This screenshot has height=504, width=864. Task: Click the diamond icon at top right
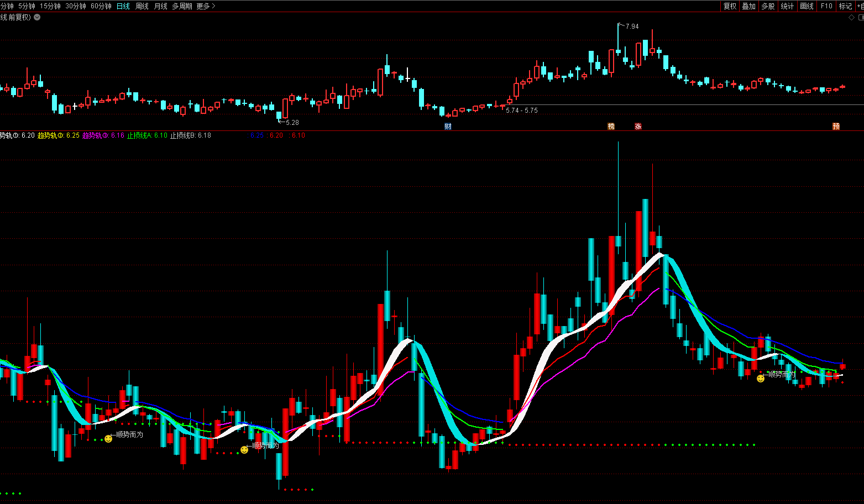851,18
